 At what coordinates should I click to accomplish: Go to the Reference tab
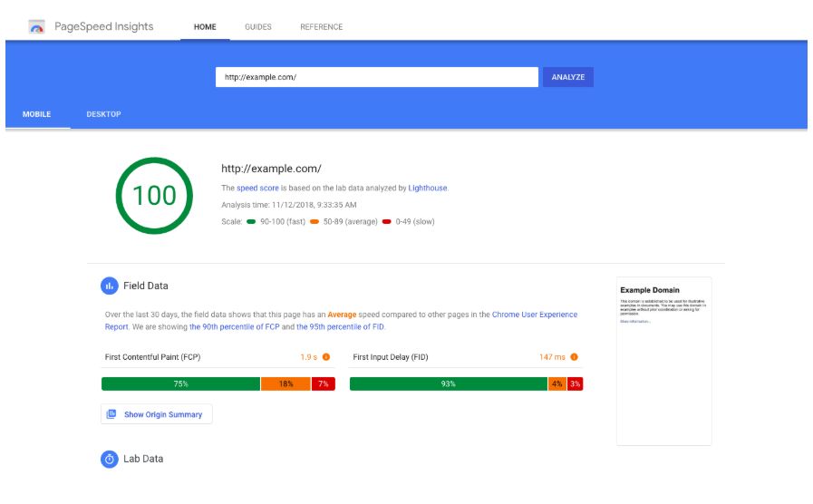(x=321, y=27)
